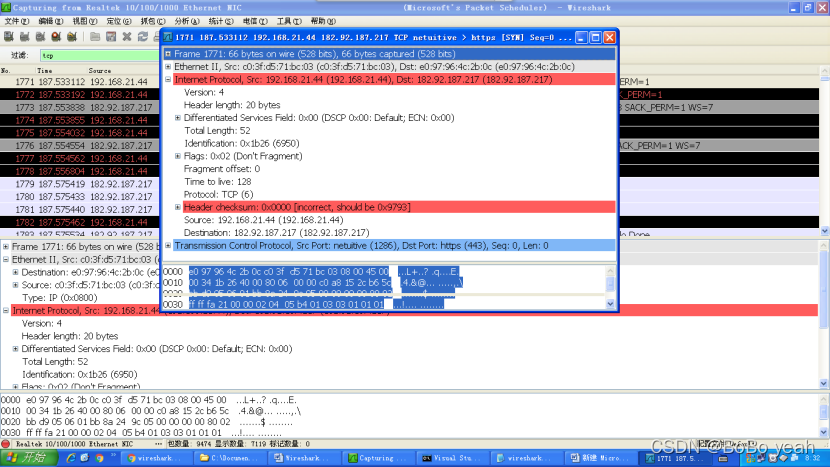Expand Header checksum node in packet window
Screen dimensions: 830x467
(x=178, y=207)
